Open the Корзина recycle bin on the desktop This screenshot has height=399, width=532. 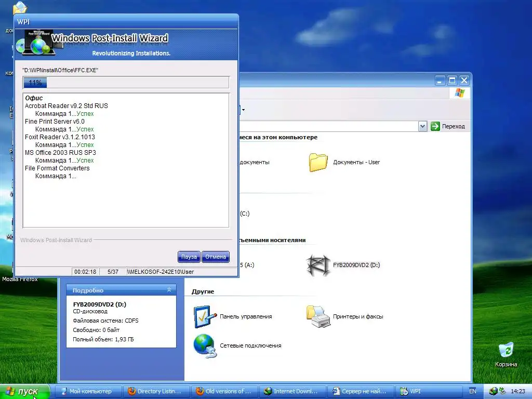[x=506, y=354]
